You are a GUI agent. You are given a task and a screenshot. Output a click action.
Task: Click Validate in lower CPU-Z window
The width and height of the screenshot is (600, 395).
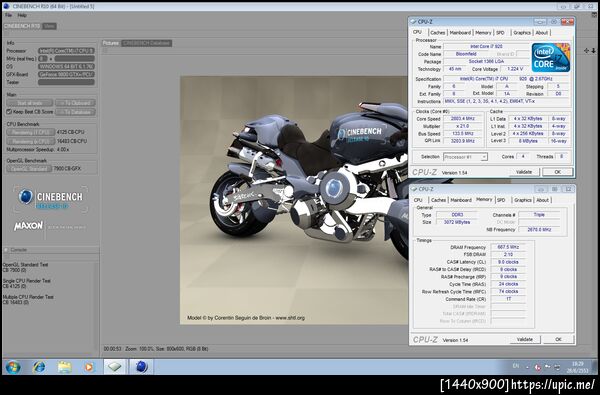[525, 340]
